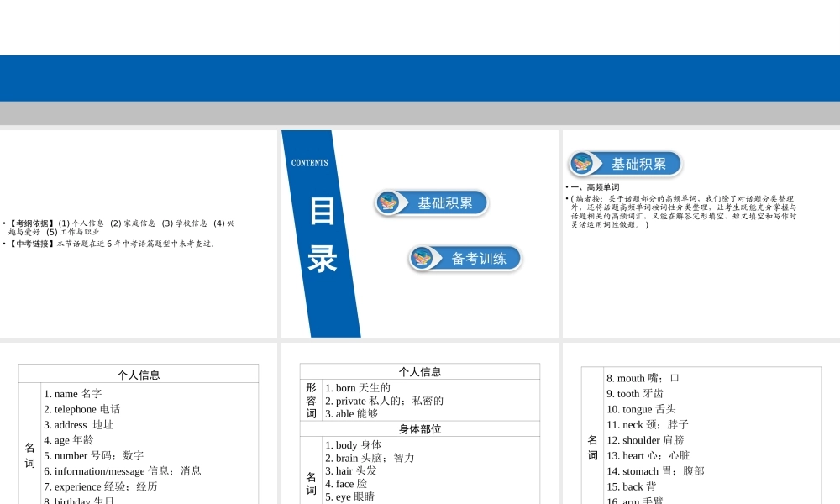The width and height of the screenshot is (840, 504).
Task: Click the 编者按 note paragraph
Action: 683,212
